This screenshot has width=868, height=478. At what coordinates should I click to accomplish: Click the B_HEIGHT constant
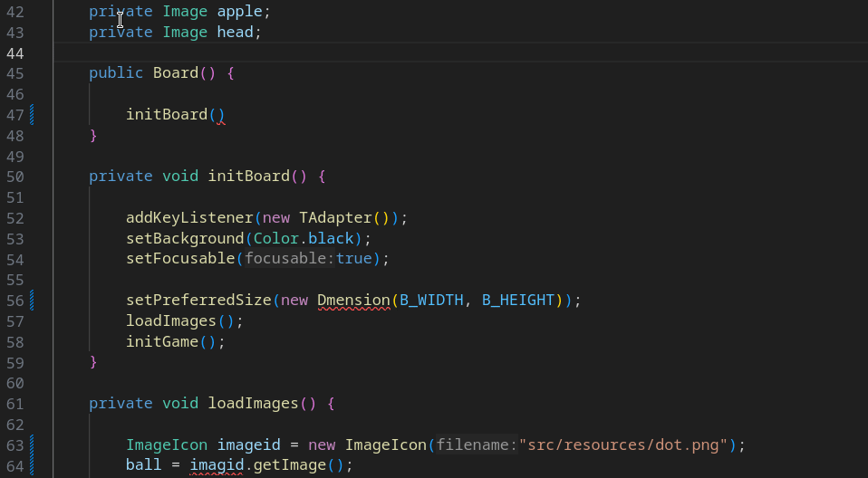coord(517,300)
